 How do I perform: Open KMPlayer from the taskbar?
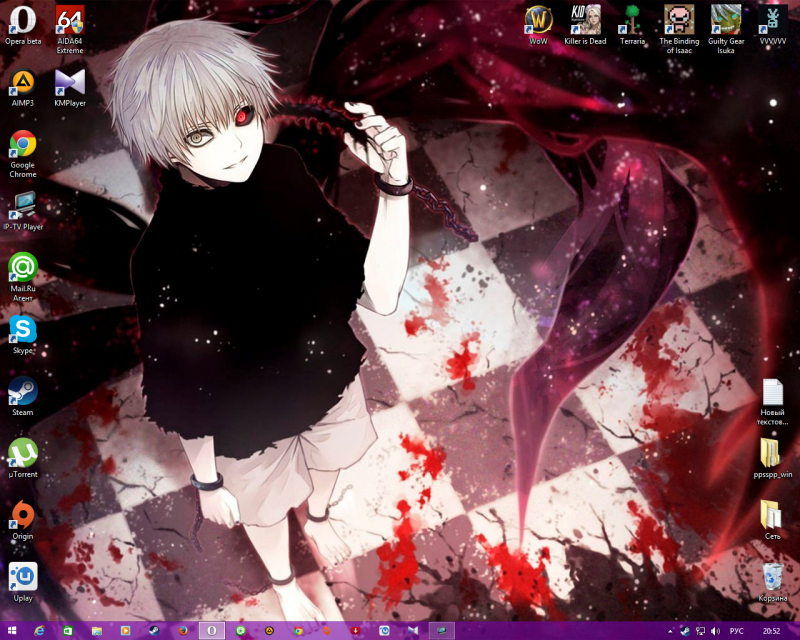click(x=413, y=631)
